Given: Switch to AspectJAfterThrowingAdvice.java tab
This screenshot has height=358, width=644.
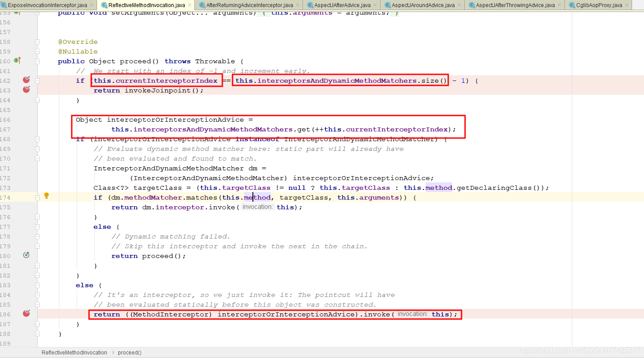Looking at the screenshot, I should pos(514,5).
